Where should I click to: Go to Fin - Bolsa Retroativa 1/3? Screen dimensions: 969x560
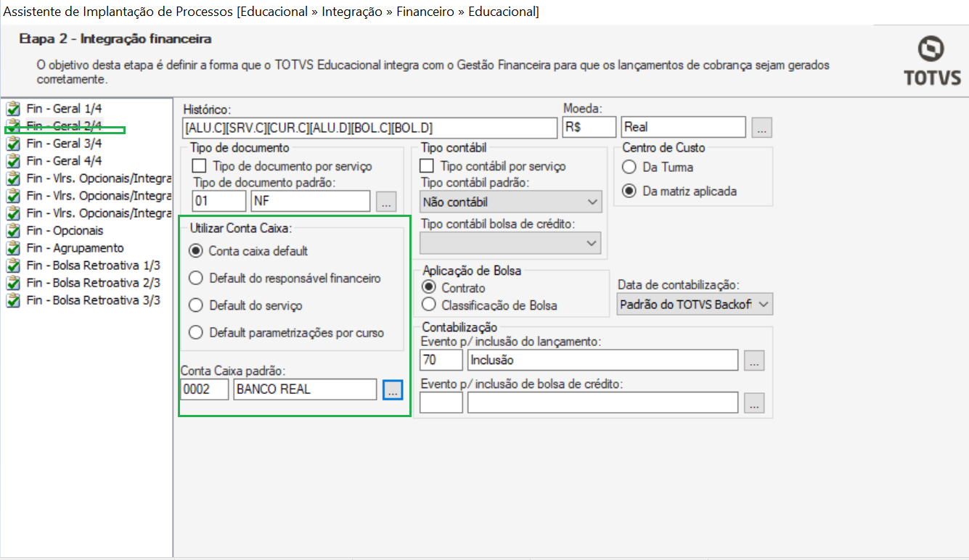click(93, 265)
